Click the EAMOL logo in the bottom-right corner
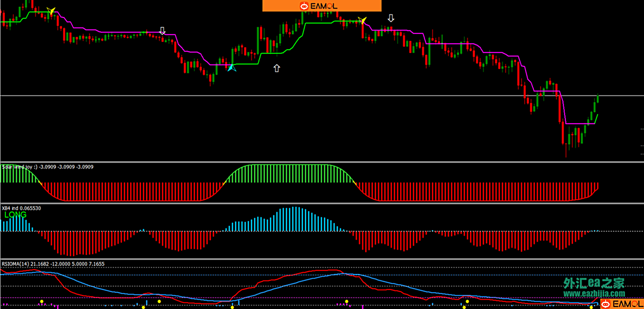644x309 pixels. [x=621, y=304]
